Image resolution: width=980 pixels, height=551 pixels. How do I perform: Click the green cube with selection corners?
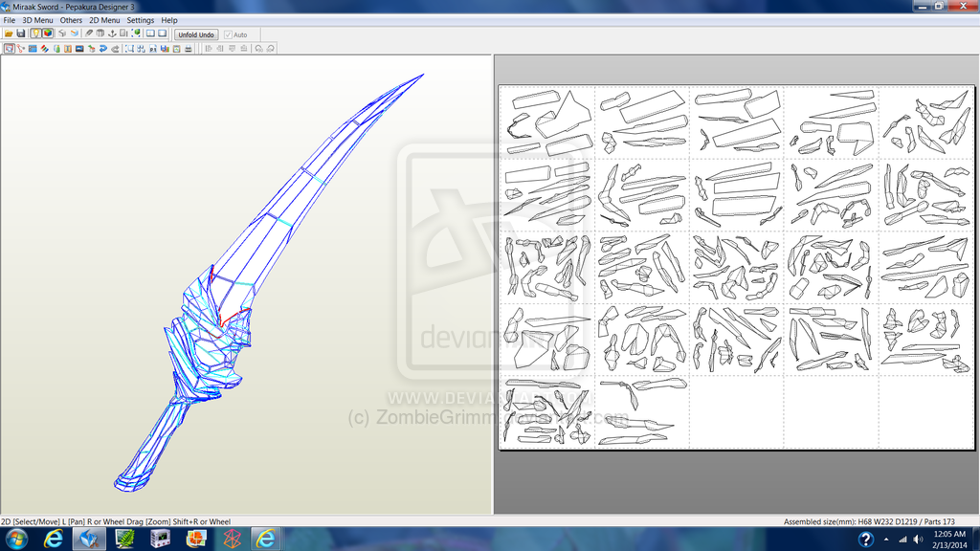(x=136, y=33)
